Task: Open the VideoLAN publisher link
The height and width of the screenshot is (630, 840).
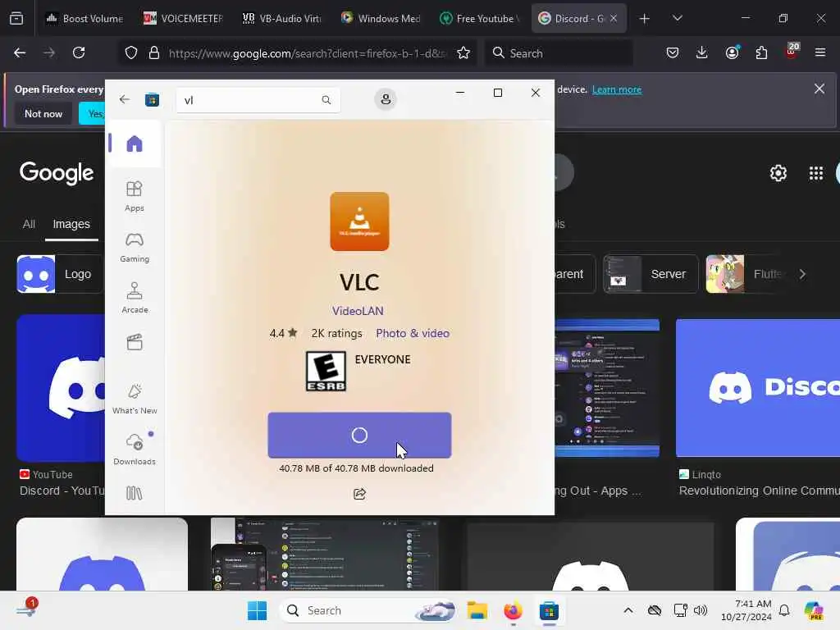Action: (x=358, y=311)
